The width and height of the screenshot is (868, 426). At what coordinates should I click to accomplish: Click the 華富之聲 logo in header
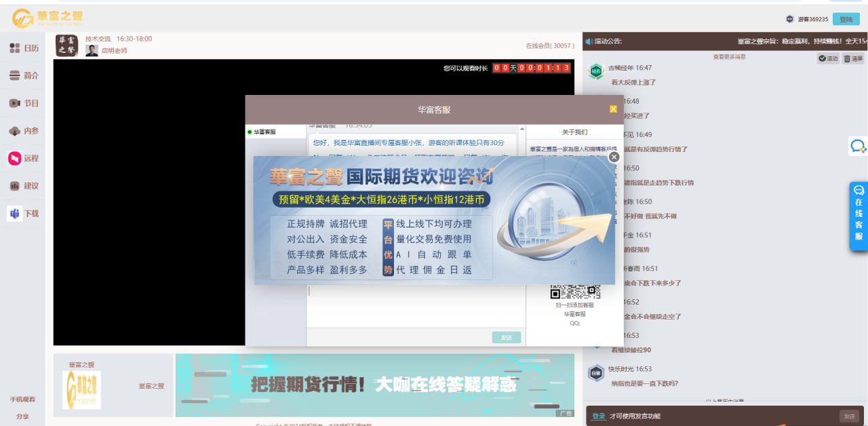47,18
